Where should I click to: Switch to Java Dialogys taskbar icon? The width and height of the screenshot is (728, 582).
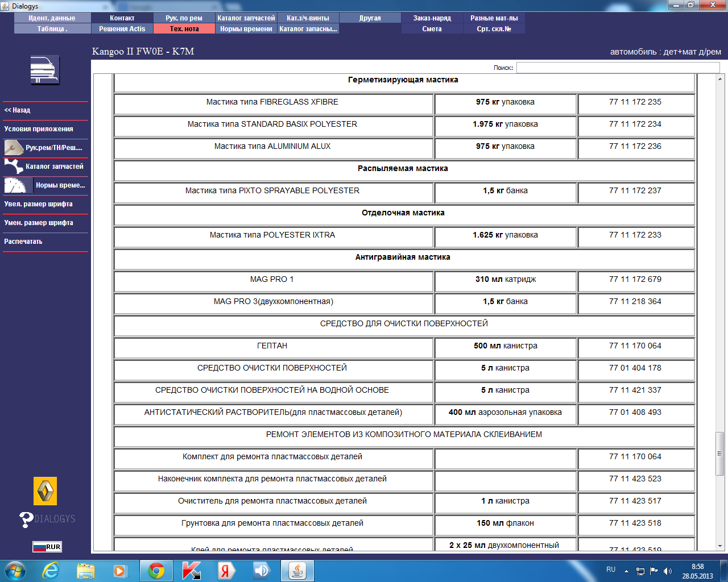[x=297, y=571]
